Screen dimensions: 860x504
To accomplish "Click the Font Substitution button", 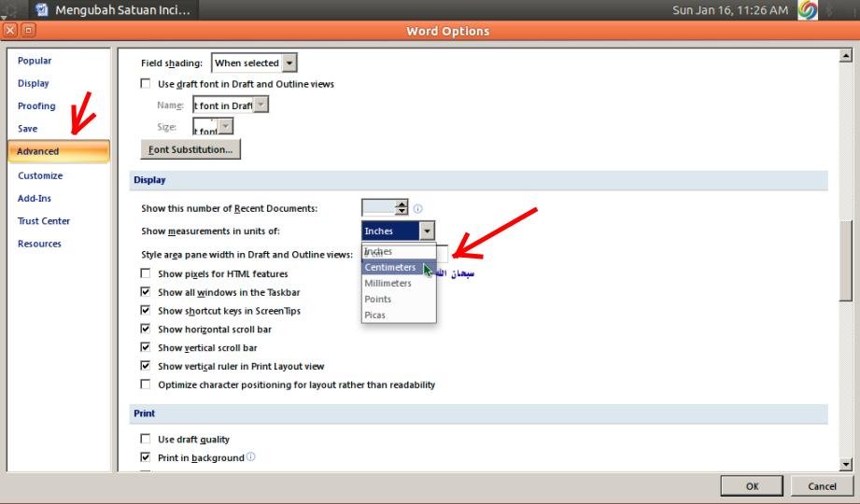I will click(190, 149).
